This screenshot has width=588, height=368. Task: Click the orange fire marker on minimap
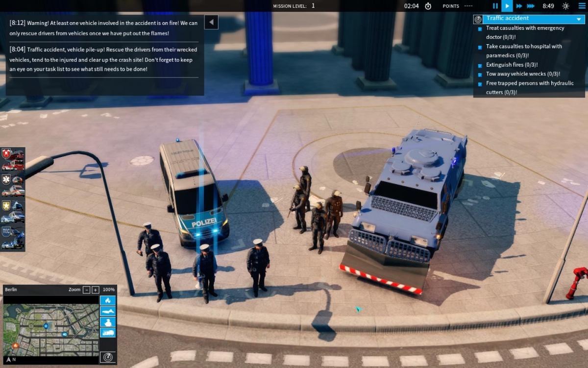(16, 345)
